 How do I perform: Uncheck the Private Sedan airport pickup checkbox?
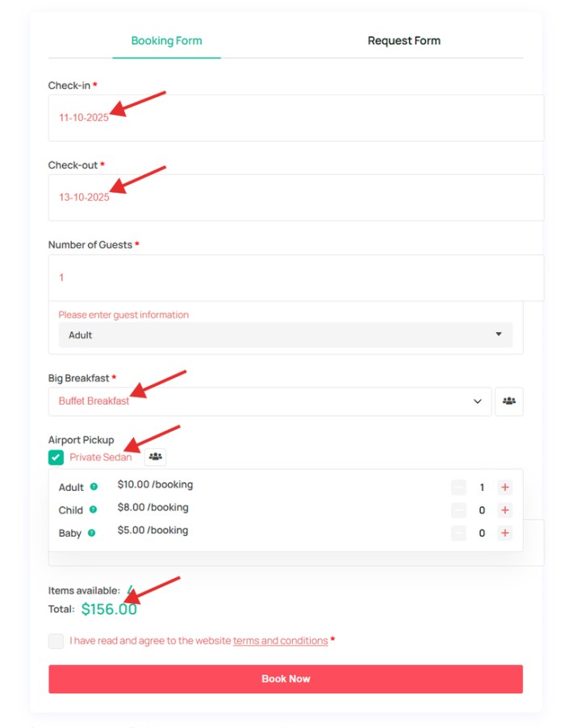(x=56, y=457)
